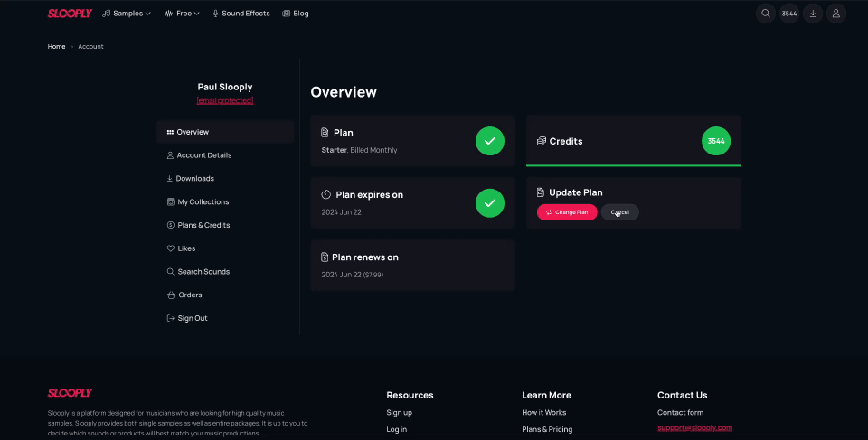
Task: Click green checkmark on Plan expires card
Action: pos(489,203)
